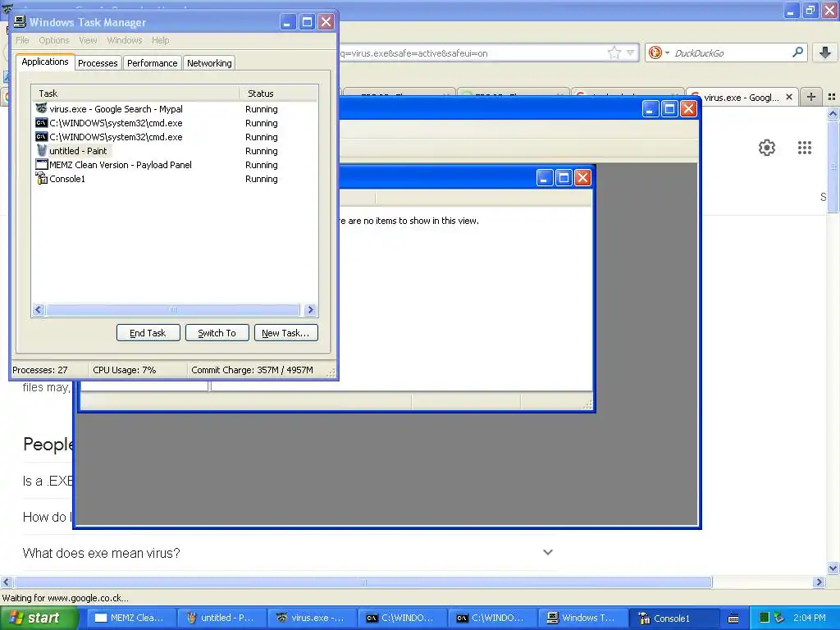Switch to MEMZ Clea... taskbar button
The width and height of the screenshot is (840, 630).
pos(130,618)
